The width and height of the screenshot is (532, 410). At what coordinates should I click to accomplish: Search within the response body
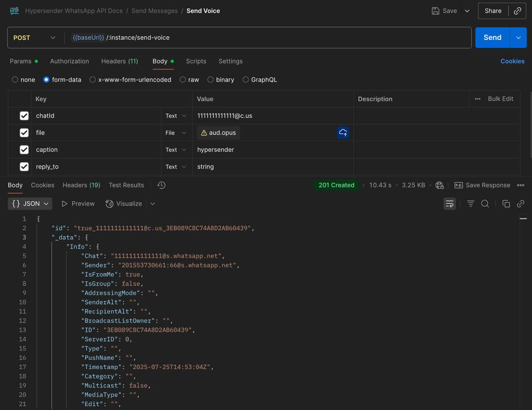pos(485,204)
